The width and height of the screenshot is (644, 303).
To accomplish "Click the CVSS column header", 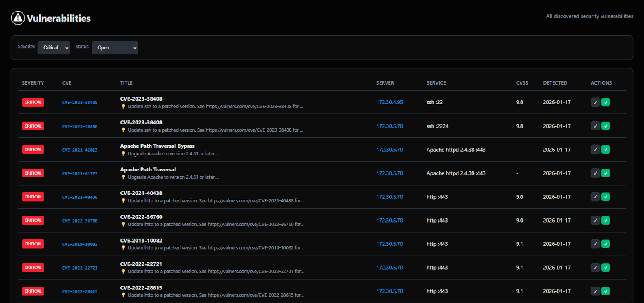I will (522, 83).
